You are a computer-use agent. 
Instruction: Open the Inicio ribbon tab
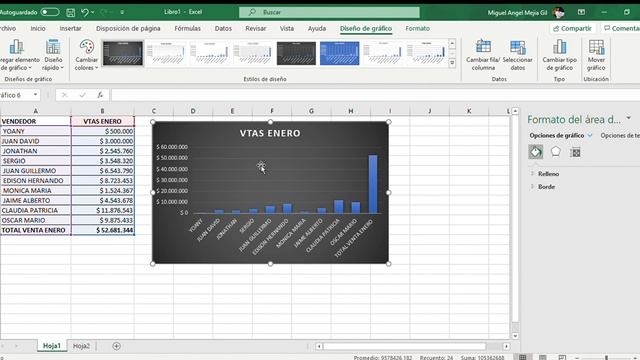pos(38,29)
